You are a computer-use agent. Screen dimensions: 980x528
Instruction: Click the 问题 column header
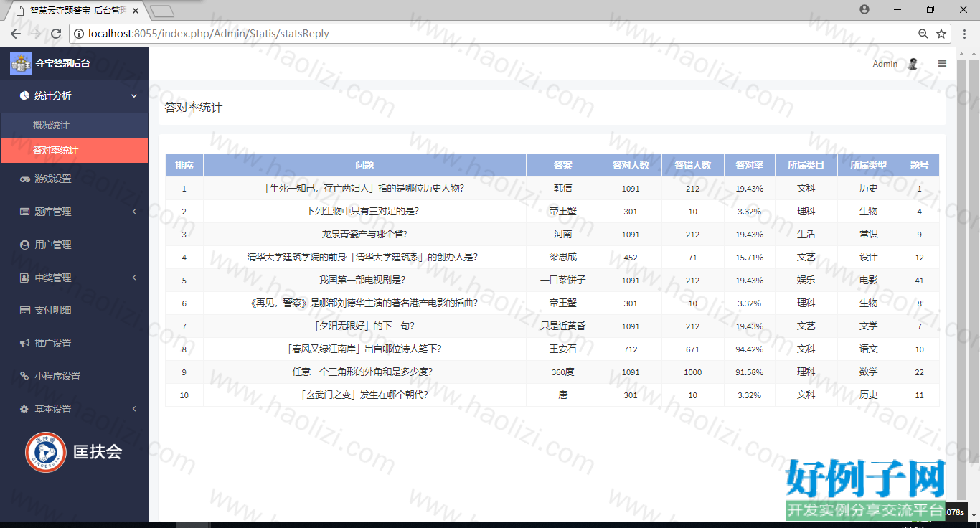[x=364, y=166]
